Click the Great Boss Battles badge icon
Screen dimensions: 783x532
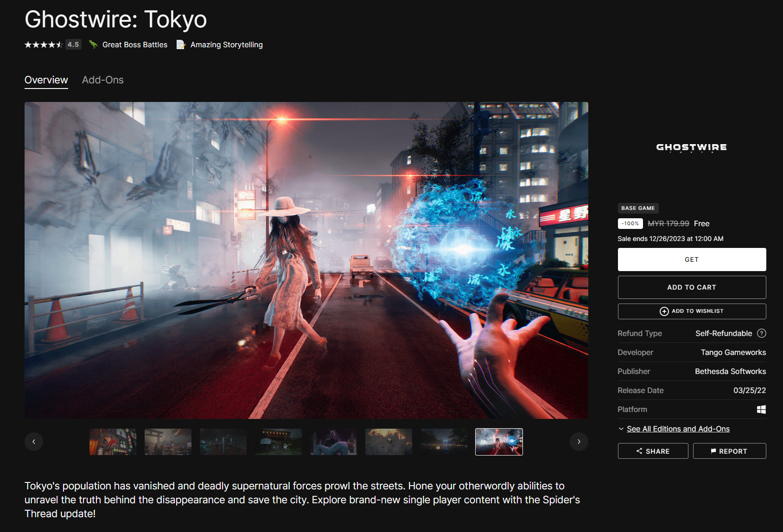point(93,44)
